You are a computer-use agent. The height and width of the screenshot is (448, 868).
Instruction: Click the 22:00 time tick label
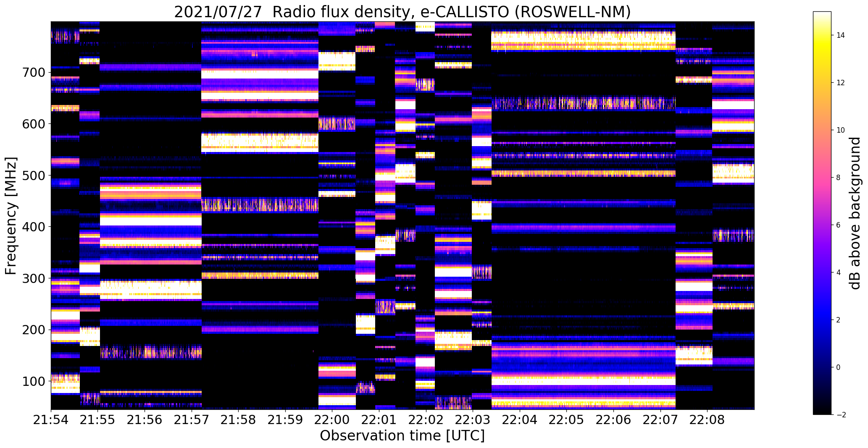pos(332,419)
